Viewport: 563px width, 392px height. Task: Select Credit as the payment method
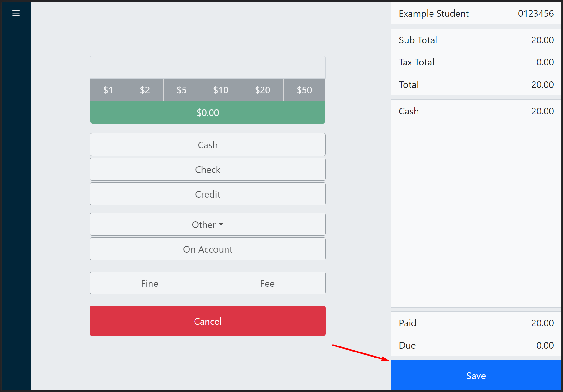(207, 194)
